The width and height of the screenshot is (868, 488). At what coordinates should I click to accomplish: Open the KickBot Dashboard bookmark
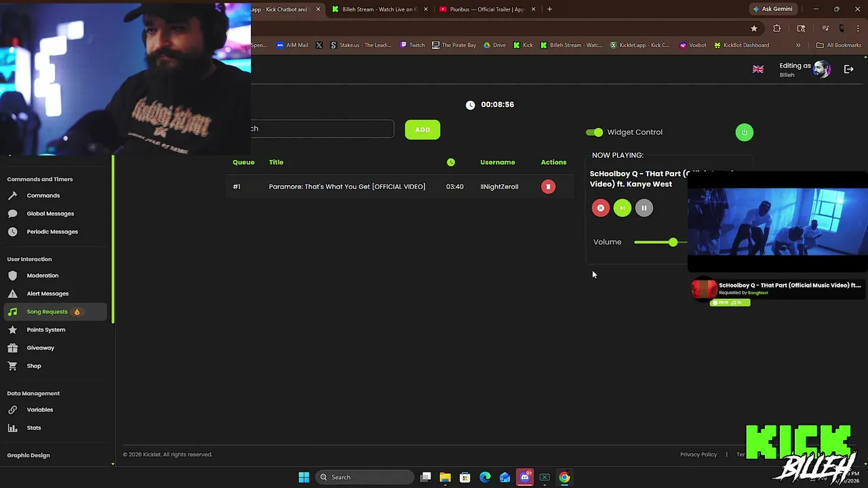click(741, 45)
